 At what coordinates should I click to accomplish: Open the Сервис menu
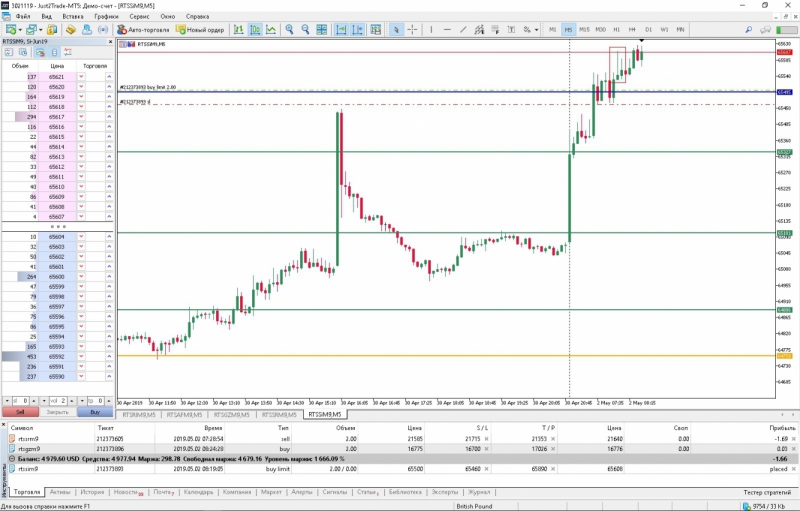point(139,16)
